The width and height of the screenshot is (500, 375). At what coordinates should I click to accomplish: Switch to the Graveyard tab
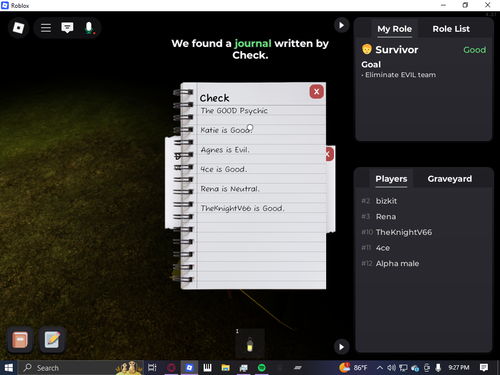450,179
